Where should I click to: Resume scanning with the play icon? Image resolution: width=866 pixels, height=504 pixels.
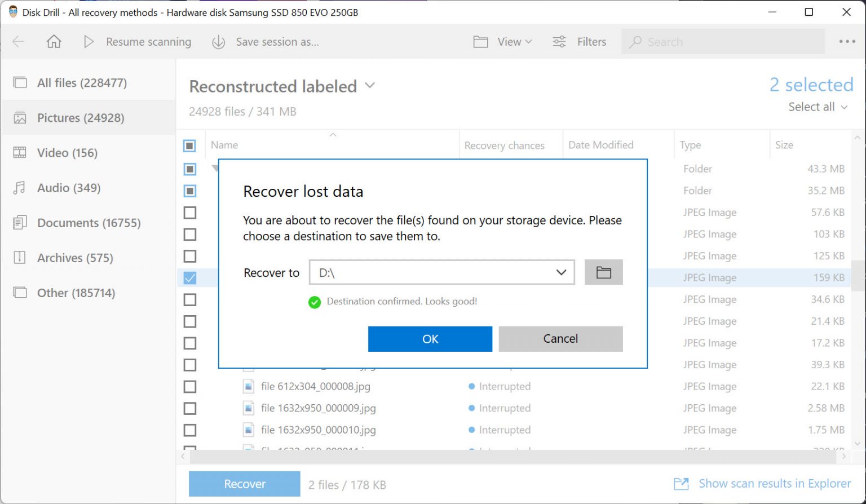(89, 41)
